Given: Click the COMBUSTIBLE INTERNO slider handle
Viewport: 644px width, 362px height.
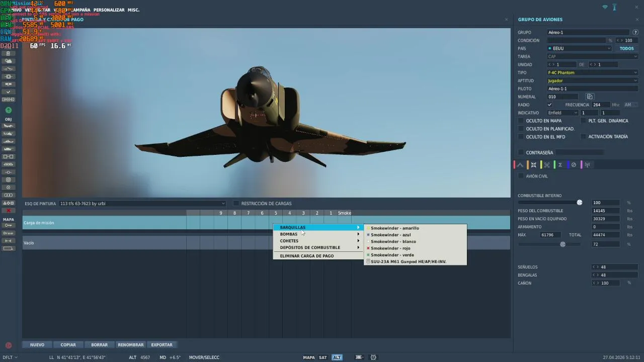Looking at the screenshot, I should click(x=580, y=202).
